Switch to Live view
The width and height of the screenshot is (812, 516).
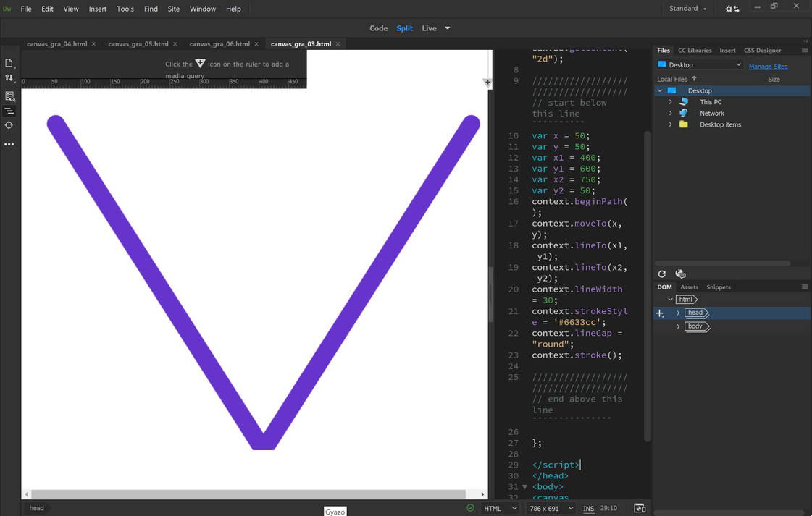(x=430, y=28)
